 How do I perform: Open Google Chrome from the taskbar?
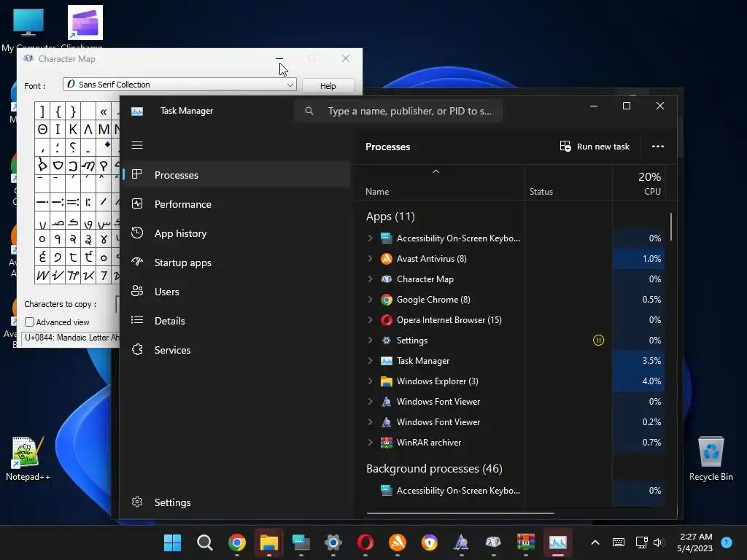pos(237,542)
